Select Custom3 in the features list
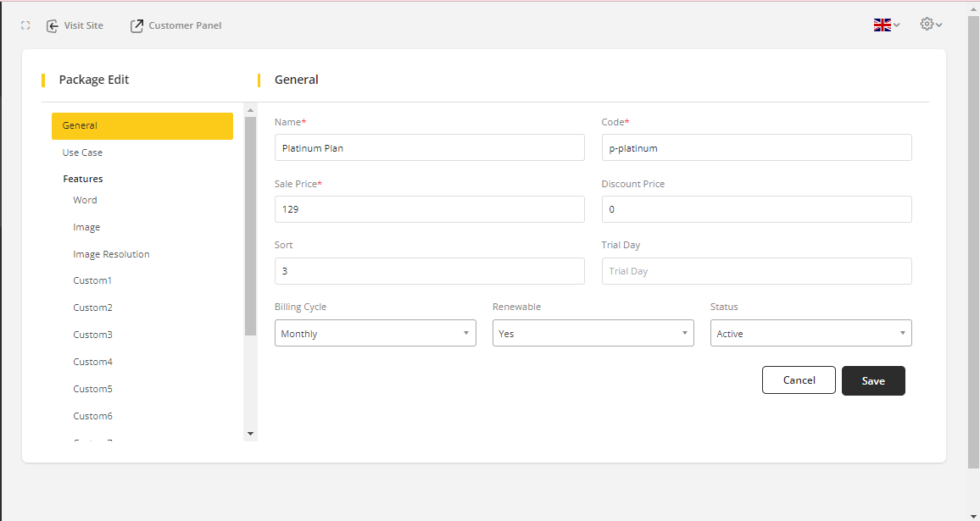 coord(92,335)
